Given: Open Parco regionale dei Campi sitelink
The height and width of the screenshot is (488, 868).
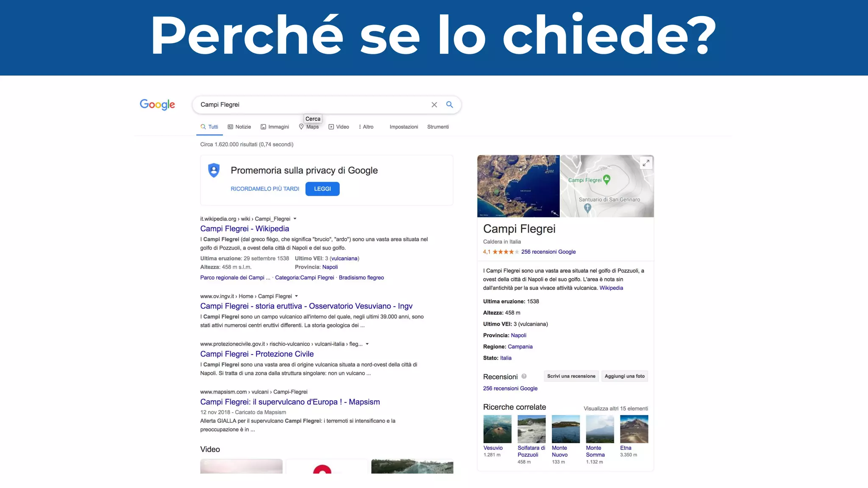Looking at the screenshot, I should coord(235,277).
